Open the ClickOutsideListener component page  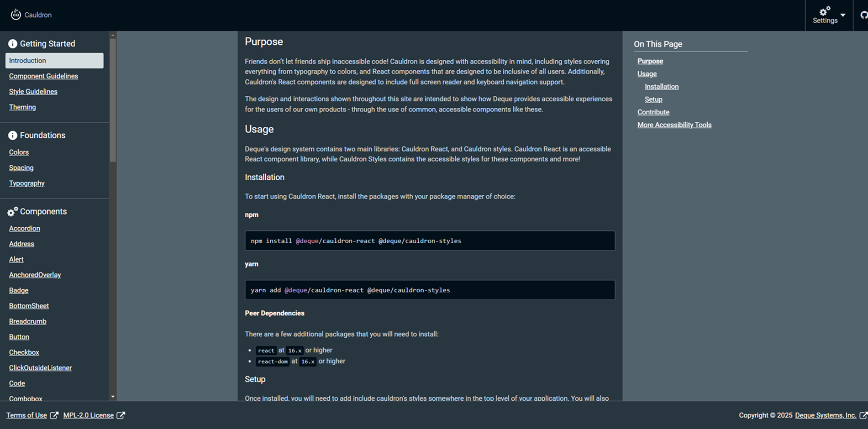tap(41, 368)
